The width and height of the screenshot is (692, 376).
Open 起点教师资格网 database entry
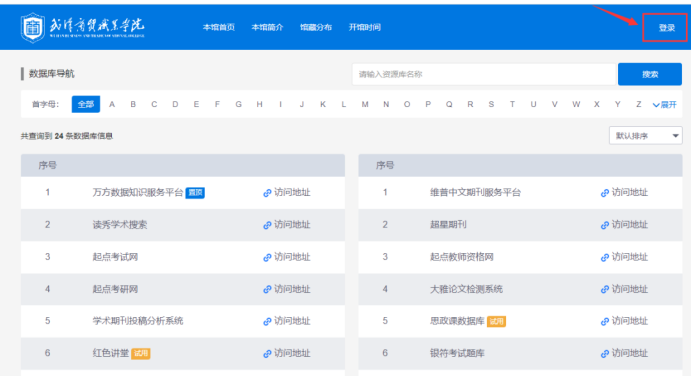click(x=462, y=257)
